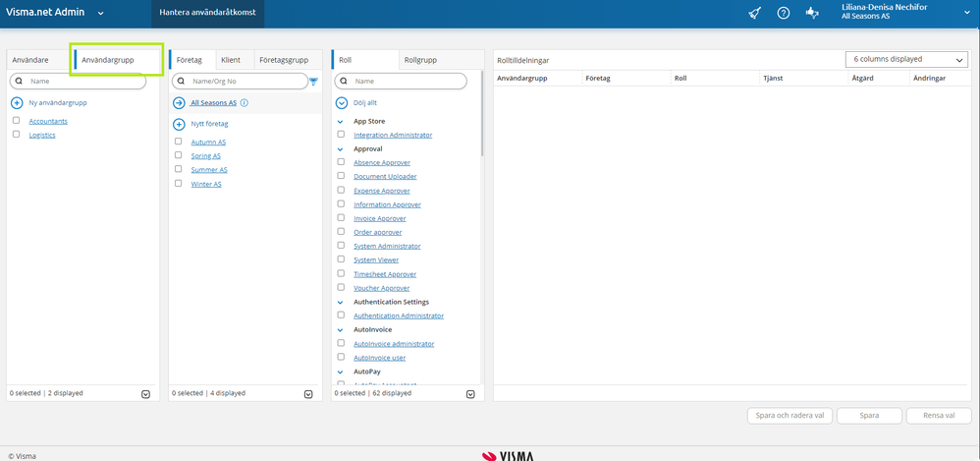Screen dimensions: 980x461
Task: Open the company filter funnel icon
Action: [x=314, y=82]
